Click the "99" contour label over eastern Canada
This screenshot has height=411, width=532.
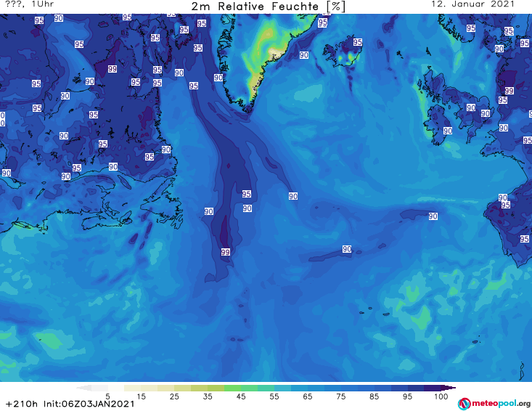[x=112, y=69]
